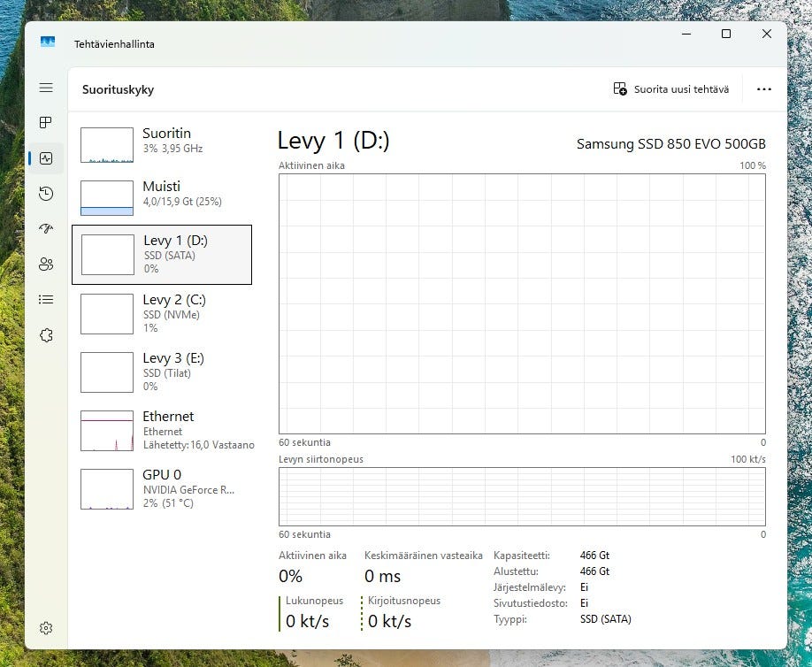The height and width of the screenshot is (667, 812).
Task: Open the Startup apps page icon
Action: 46,228
